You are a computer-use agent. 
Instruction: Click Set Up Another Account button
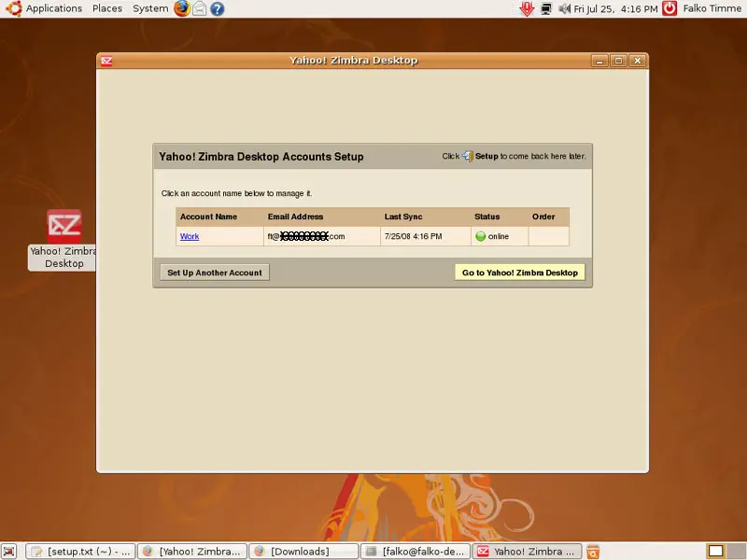[215, 273]
